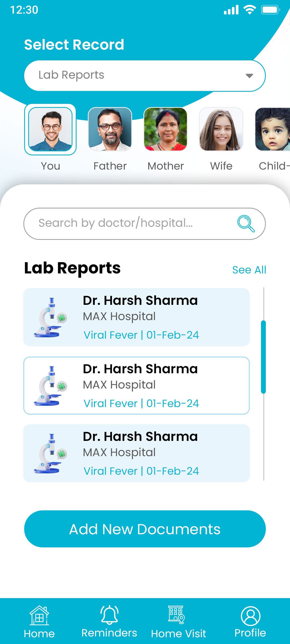Click the Search by doctor/hospital field
290x644 pixels.
pos(129,224)
